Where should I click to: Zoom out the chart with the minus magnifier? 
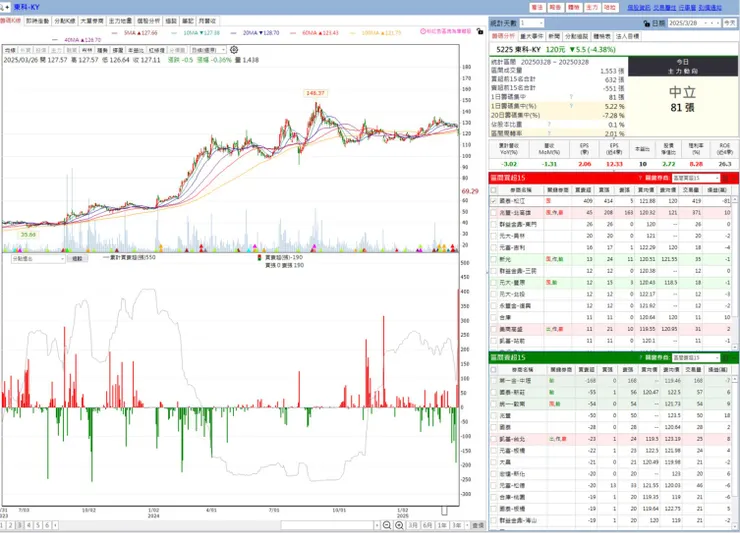click(387, 525)
